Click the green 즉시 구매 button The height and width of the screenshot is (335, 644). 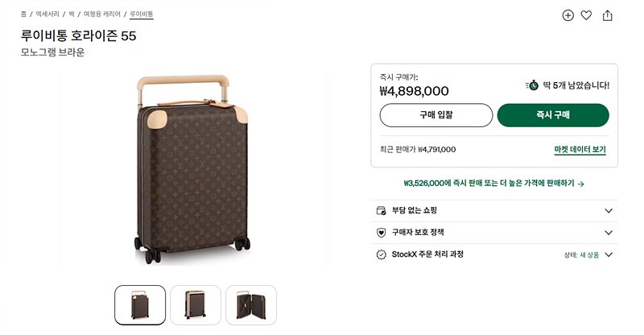pos(553,115)
